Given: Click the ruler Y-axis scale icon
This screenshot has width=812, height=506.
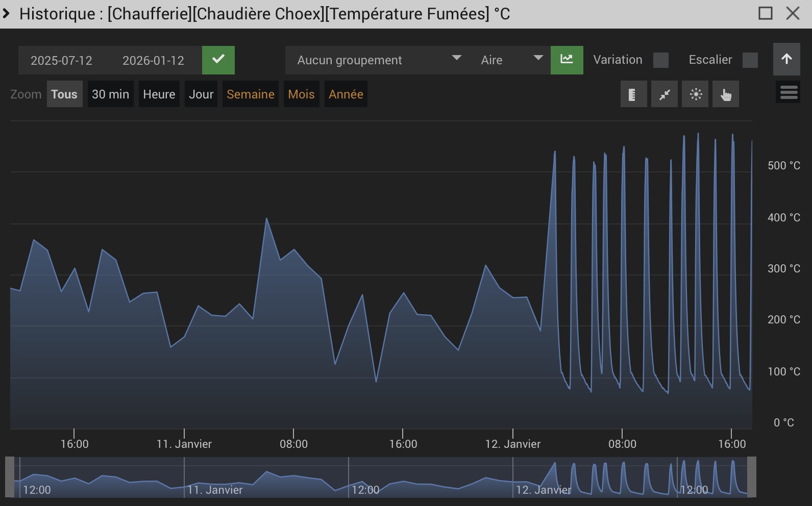Looking at the screenshot, I should [633, 94].
